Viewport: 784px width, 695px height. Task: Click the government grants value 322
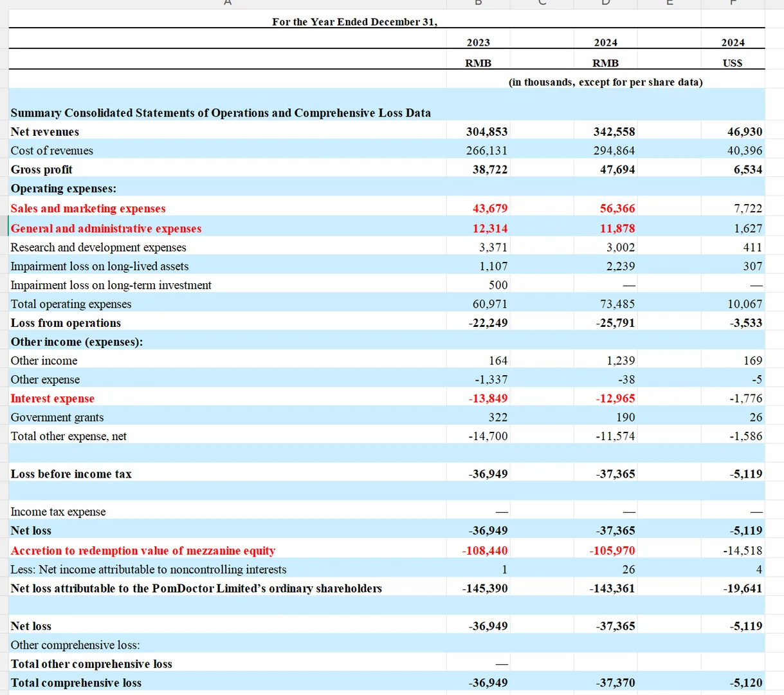click(498, 418)
